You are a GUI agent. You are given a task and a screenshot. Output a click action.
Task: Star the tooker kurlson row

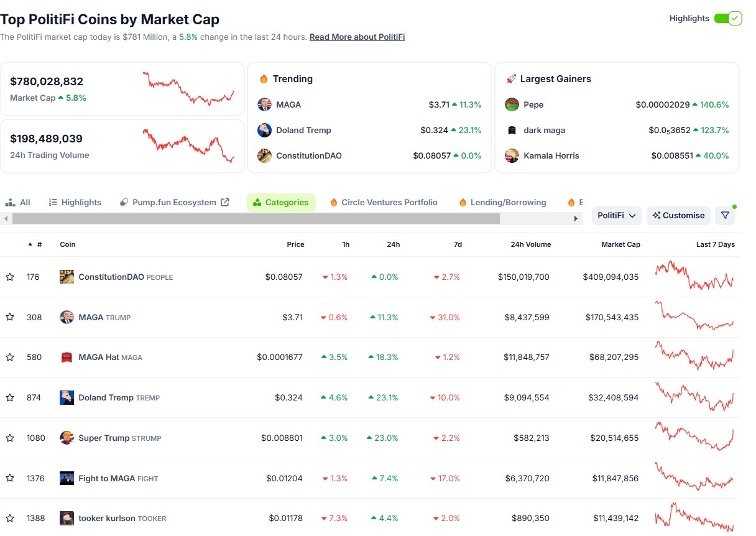10,518
